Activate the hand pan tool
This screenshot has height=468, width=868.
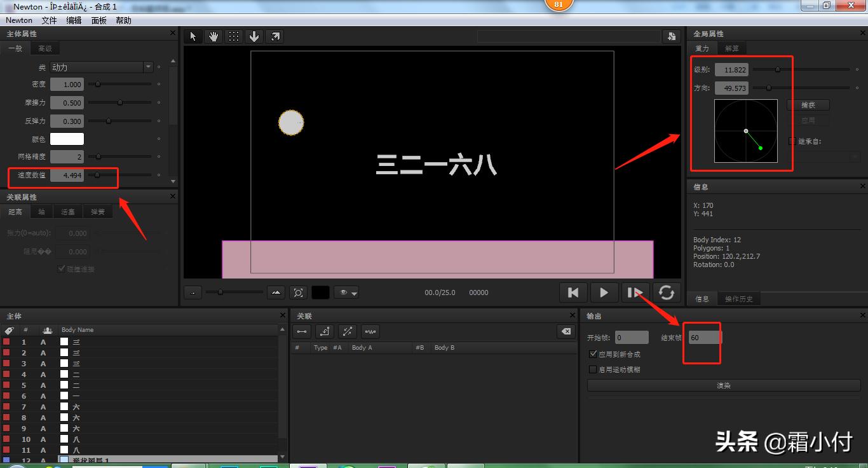click(x=214, y=36)
